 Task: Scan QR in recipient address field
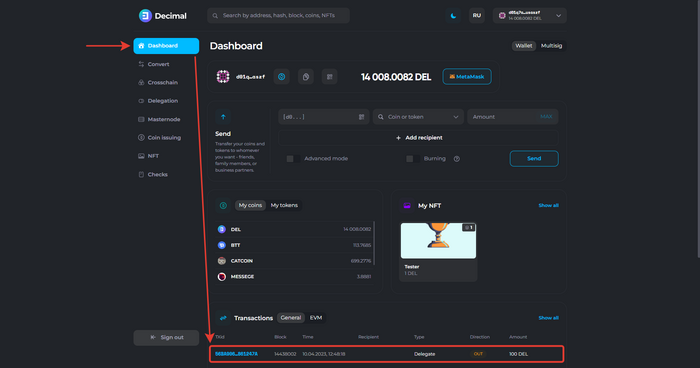361,117
